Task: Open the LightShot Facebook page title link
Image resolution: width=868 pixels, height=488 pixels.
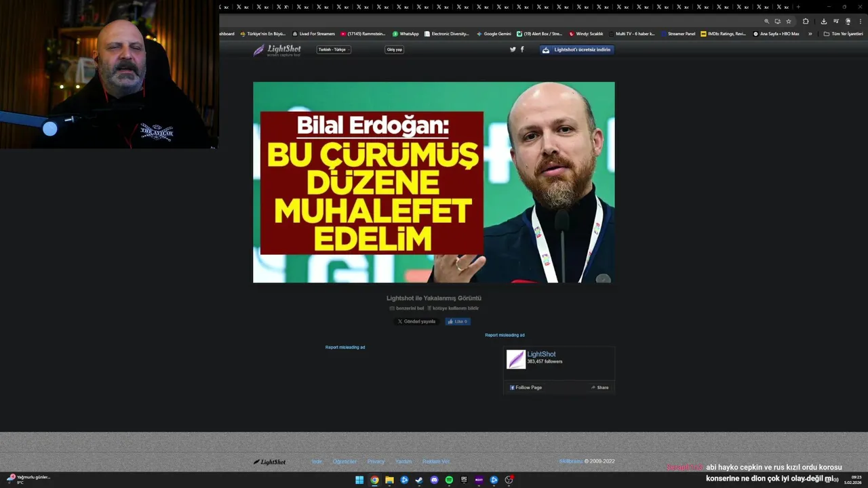Action: (541, 354)
